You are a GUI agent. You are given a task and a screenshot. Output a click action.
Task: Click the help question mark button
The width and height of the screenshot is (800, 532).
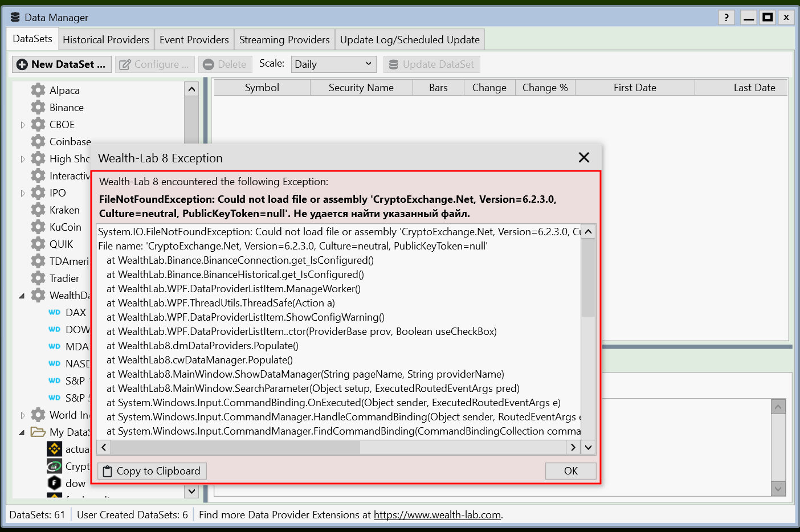point(726,17)
